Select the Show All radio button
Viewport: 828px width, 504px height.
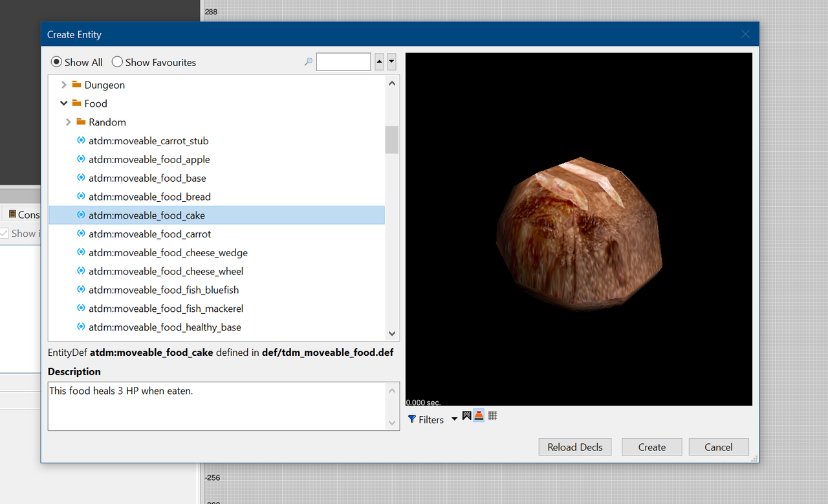(57, 62)
